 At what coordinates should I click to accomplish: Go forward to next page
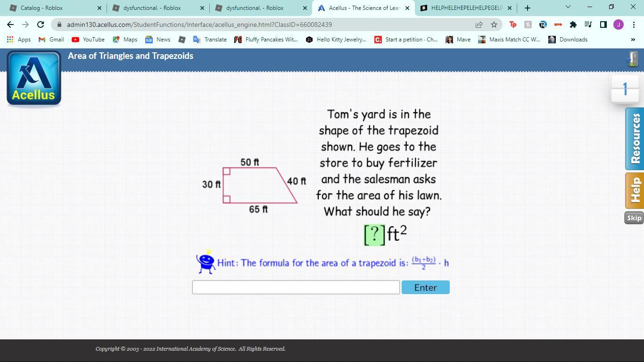click(x=25, y=25)
